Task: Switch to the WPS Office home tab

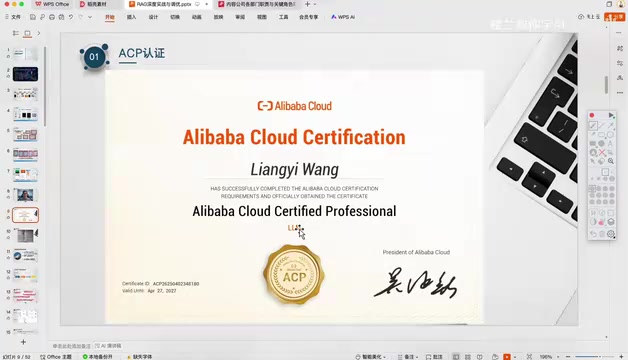Action: [52, 4]
